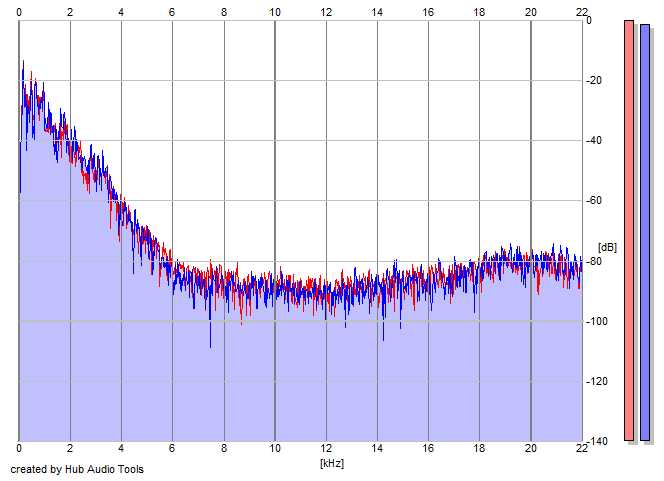The width and height of the screenshot is (664, 481).
Task: Click the red channel level meter bar
Action: [x=629, y=230]
